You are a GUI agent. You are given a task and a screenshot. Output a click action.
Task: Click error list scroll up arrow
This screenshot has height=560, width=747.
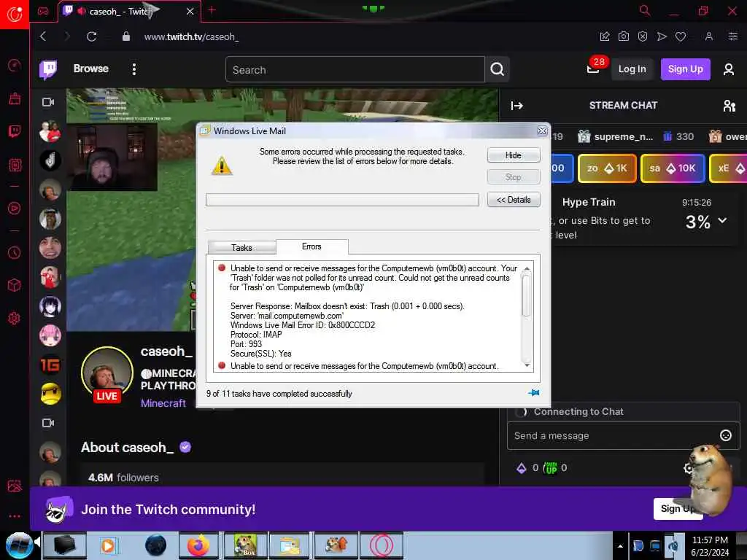click(527, 270)
